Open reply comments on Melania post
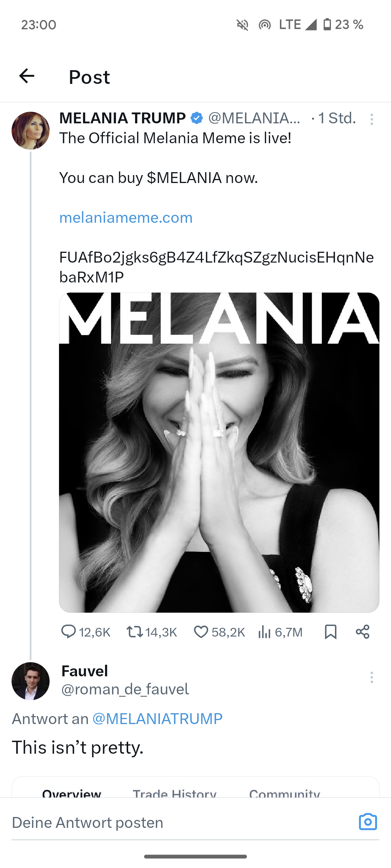The image size is (391, 868). 68,631
